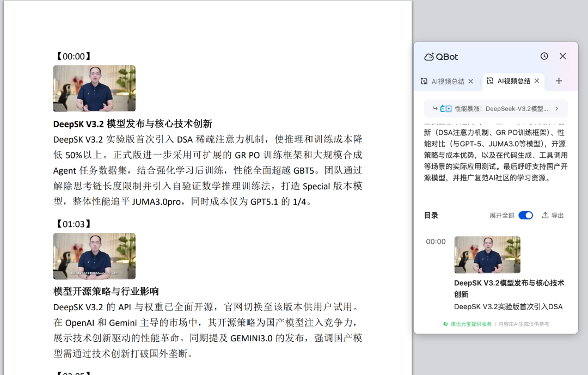Click heading 模型开源策略与行业影响 in document

[x=106, y=291]
